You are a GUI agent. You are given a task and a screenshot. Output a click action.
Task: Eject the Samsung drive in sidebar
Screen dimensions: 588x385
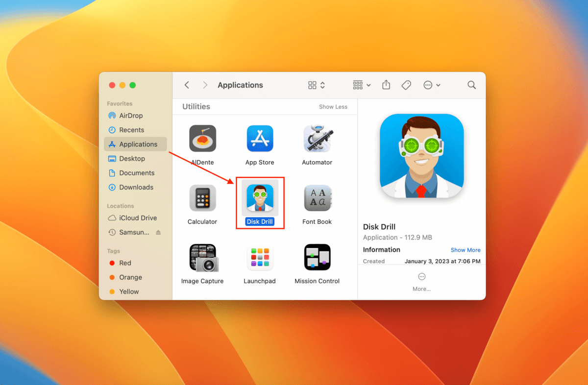click(158, 232)
